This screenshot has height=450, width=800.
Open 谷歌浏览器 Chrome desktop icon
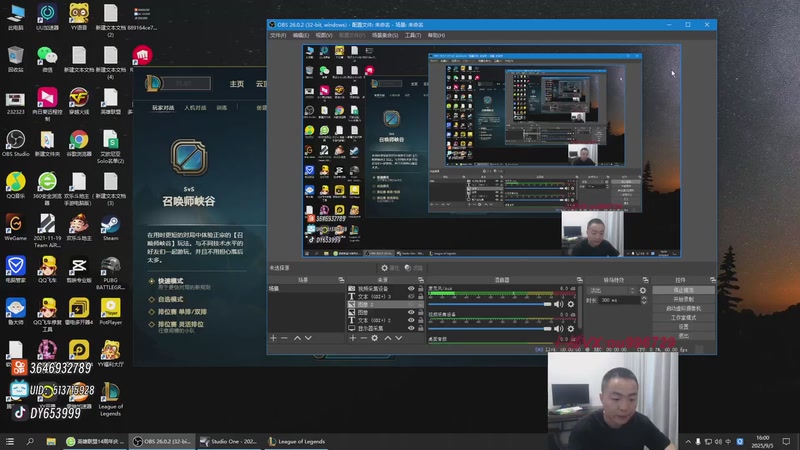(x=79, y=143)
